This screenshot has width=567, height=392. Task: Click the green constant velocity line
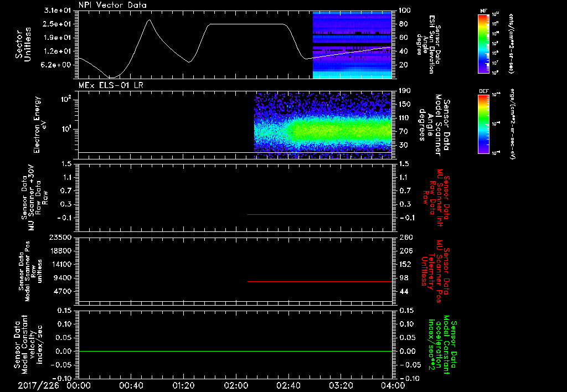coord(235,351)
